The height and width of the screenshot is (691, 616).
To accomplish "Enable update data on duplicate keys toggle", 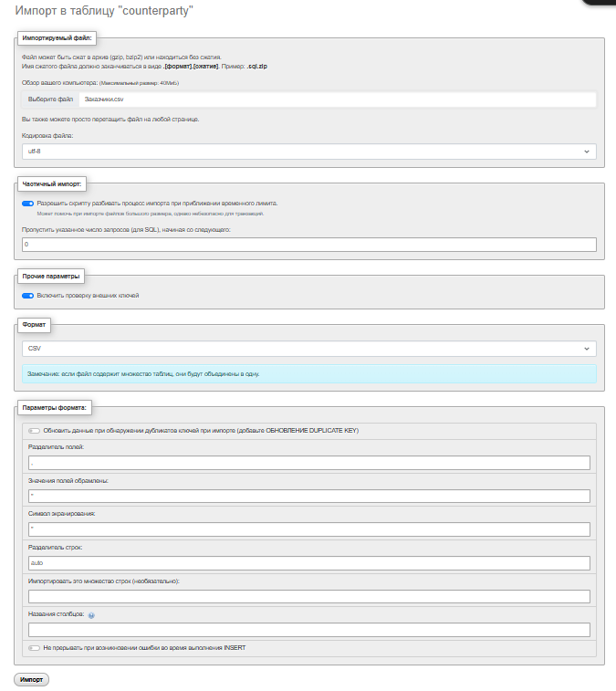I will pos(34,431).
